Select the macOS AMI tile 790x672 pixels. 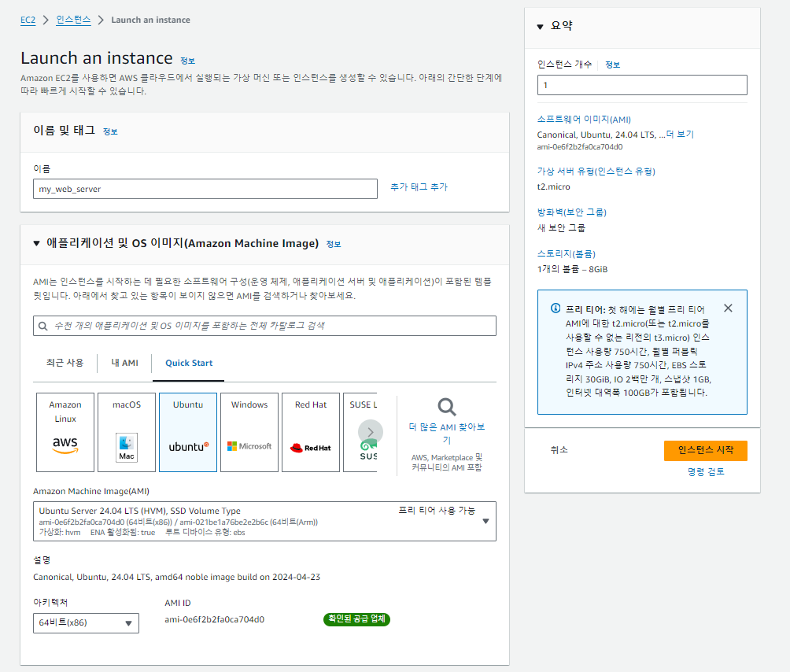pyautogui.click(x=127, y=432)
